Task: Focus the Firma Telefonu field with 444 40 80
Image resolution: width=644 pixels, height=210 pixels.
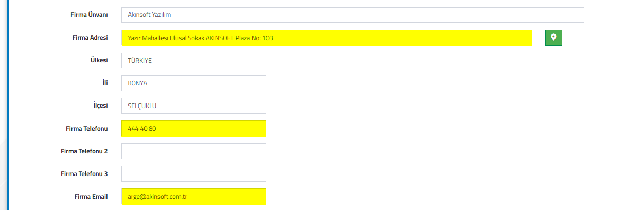Action: click(194, 128)
